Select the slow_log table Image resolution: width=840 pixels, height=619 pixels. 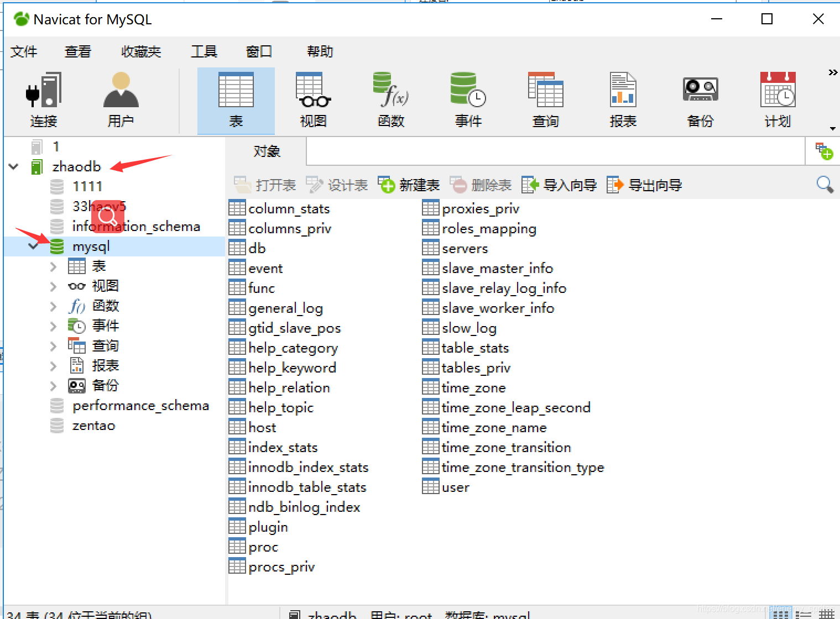click(469, 328)
